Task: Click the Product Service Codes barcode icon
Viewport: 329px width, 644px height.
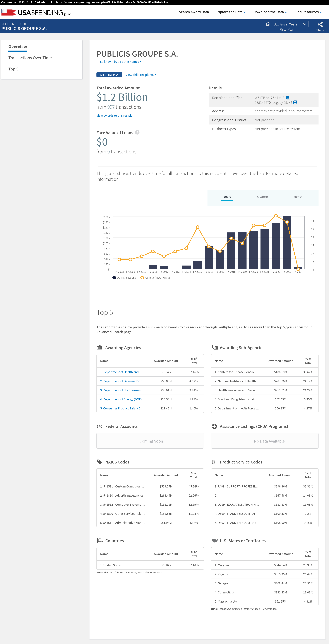Action: 215,462
